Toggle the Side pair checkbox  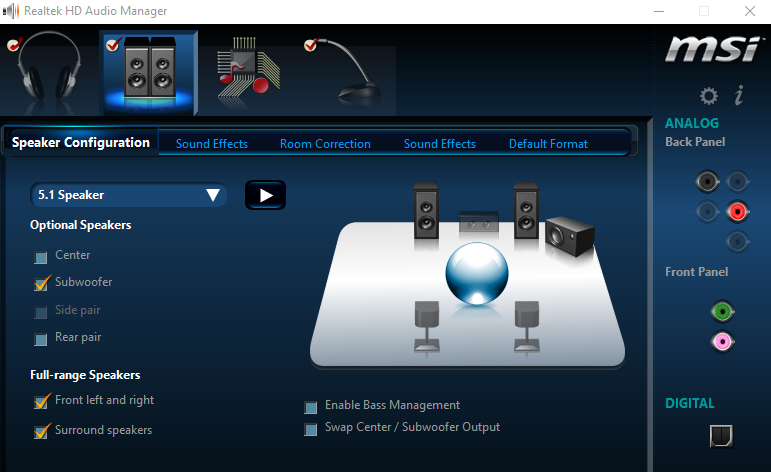point(41,312)
